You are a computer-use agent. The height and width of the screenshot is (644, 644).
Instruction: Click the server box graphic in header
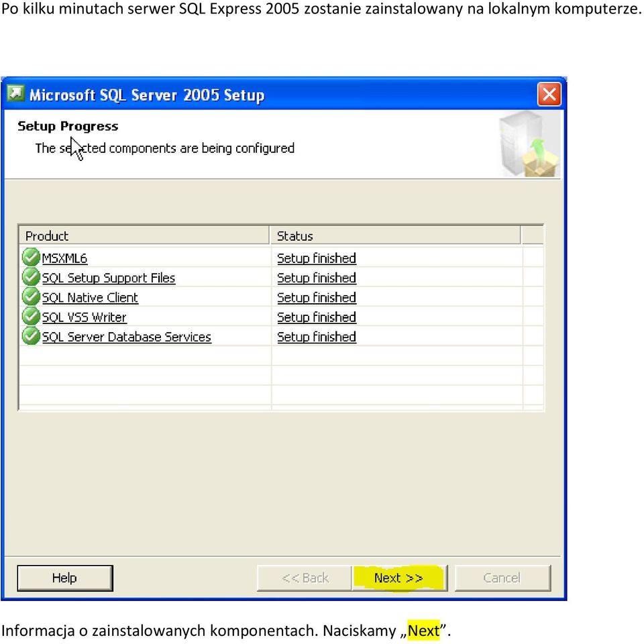point(530,144)
